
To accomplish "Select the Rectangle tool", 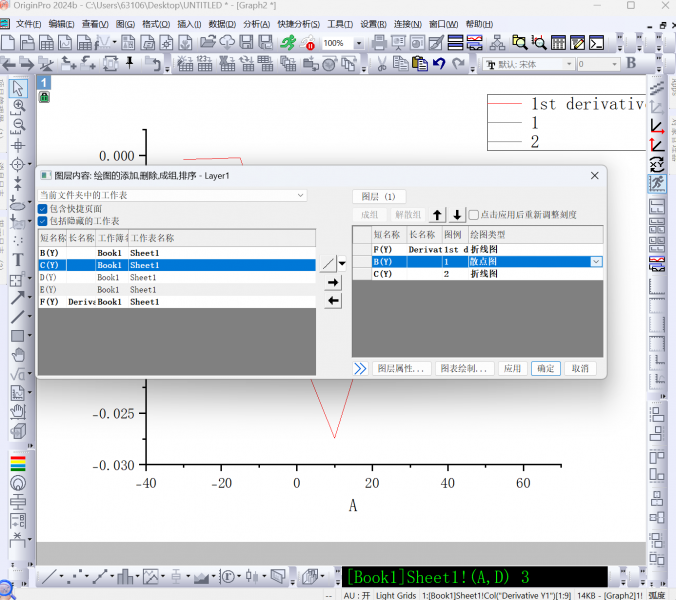I will (18, 336).
